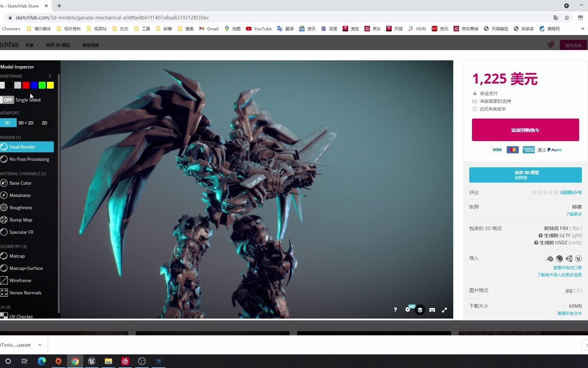Select the Roughness material channel
This screenshot has height=368, width=588.
(21, 208)
